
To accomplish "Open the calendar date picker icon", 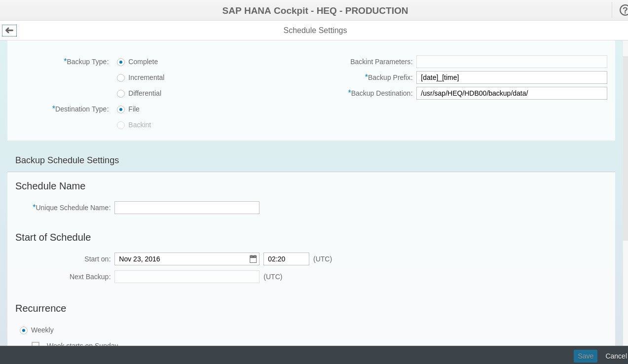I will coord(253,259).
